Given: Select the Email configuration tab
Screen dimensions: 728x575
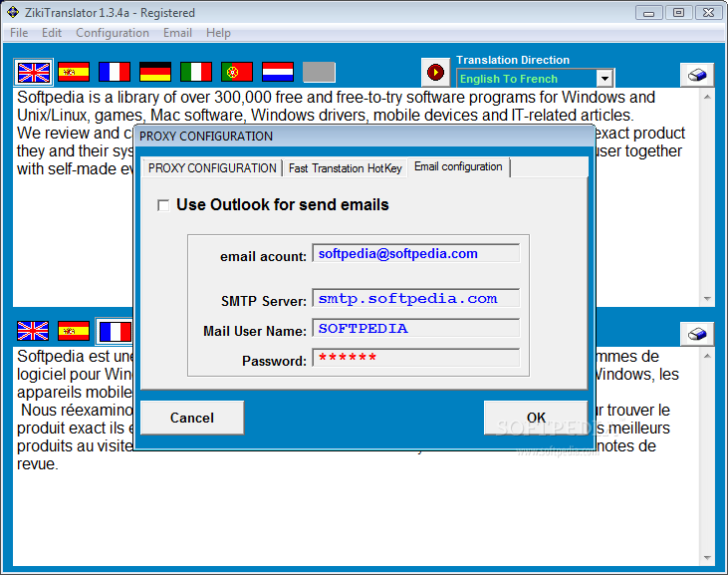Looking at the screenshot, I should coord(458,166).
